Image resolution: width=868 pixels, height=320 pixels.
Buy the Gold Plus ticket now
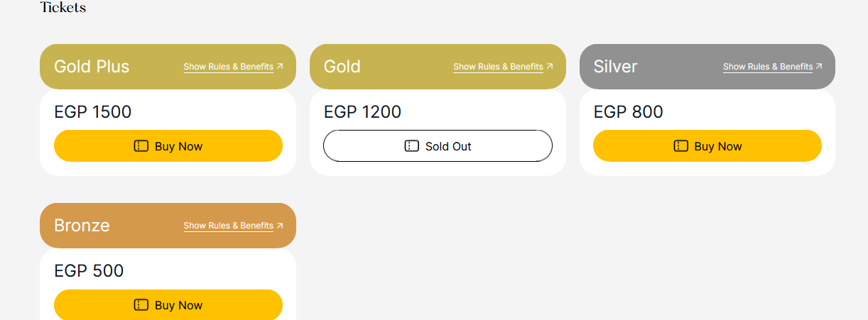168,146
